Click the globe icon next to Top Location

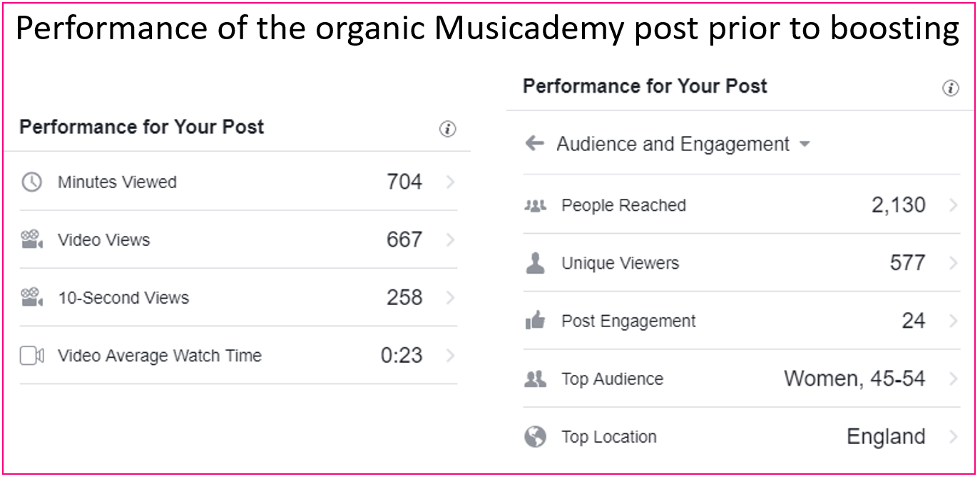[535, 436]
